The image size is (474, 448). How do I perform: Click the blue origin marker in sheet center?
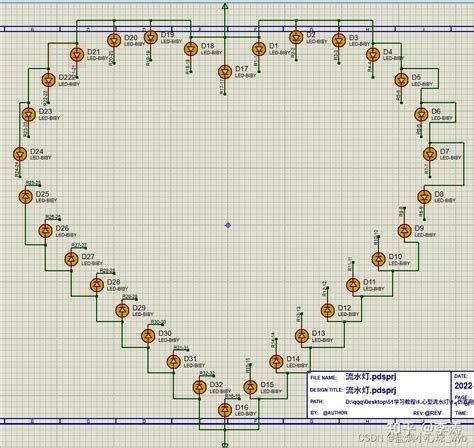click(228, 226)
